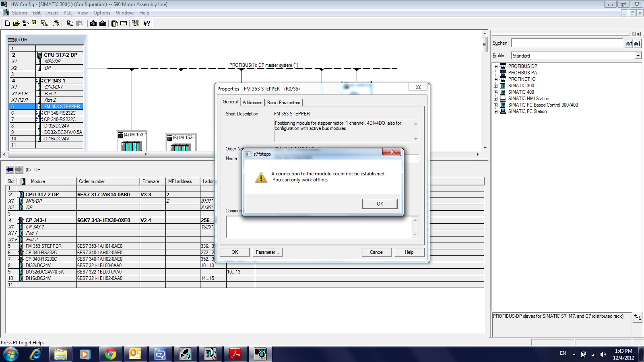Image resolution: width=644 pixels, height=362 pixels.
Task: Show hidden system tray icons arrow
Action: [574, 354]
